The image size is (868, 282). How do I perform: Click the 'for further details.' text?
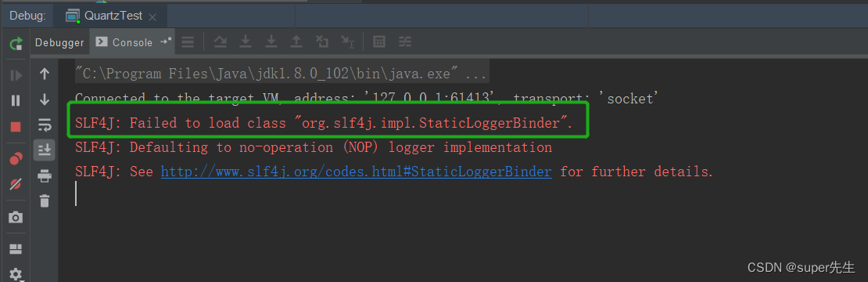coord(636,172)
